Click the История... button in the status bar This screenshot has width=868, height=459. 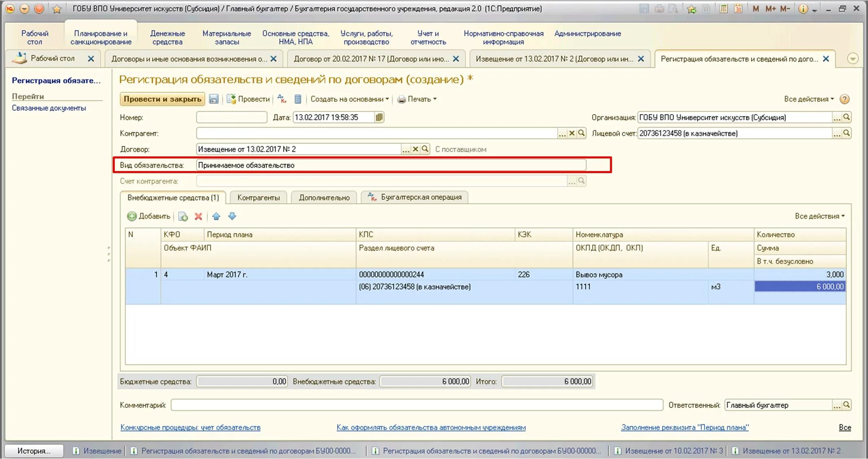pos(34,450)
